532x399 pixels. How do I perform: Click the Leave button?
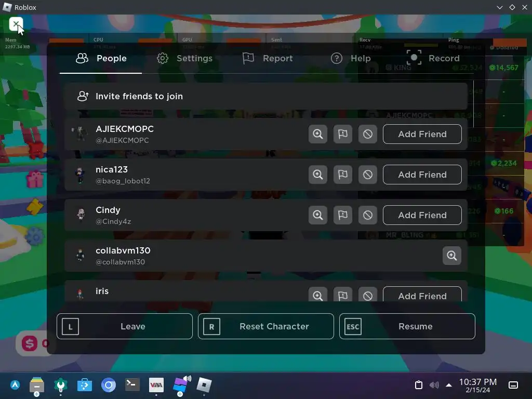125,326
